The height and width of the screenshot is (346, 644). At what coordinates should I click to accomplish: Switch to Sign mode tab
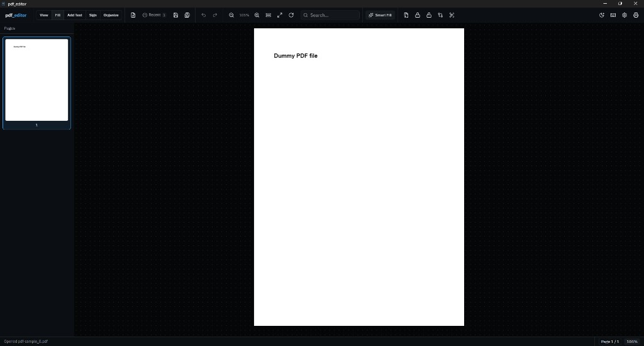coord(93,15)
